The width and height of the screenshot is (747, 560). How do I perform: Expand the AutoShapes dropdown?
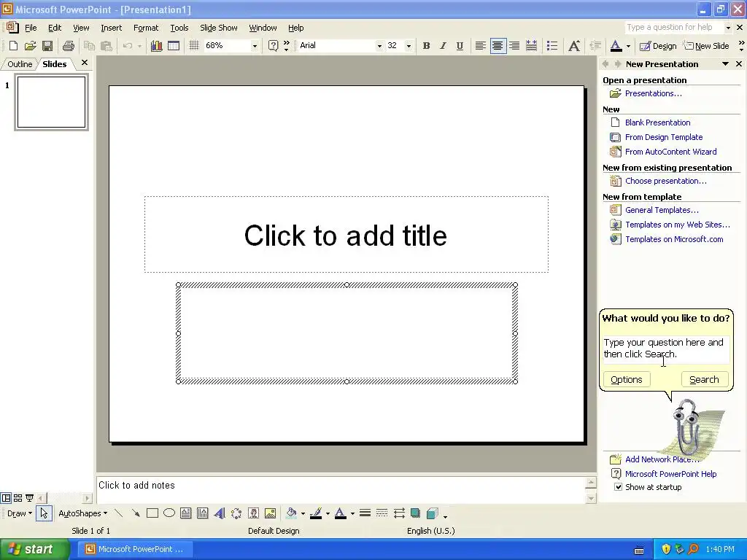(83, 513)
